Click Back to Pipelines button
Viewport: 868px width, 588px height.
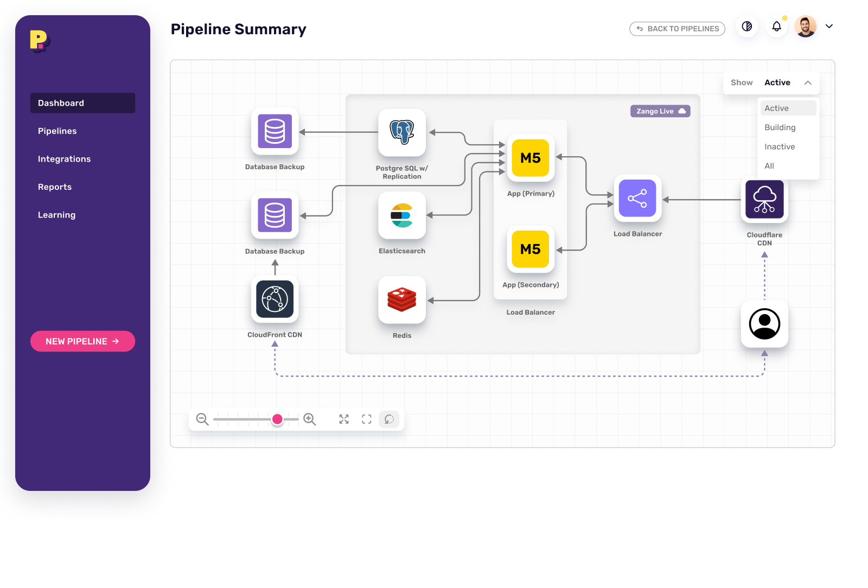click(x=677, y=29)
